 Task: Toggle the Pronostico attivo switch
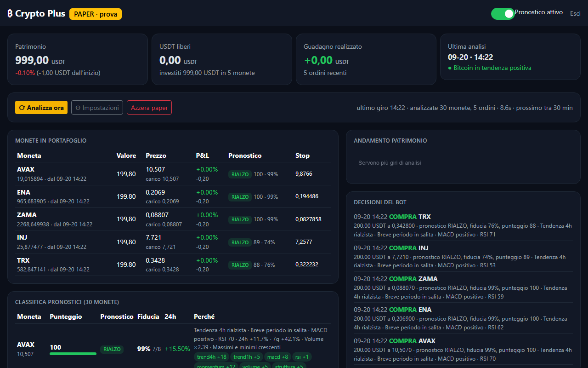pos(503,14)
